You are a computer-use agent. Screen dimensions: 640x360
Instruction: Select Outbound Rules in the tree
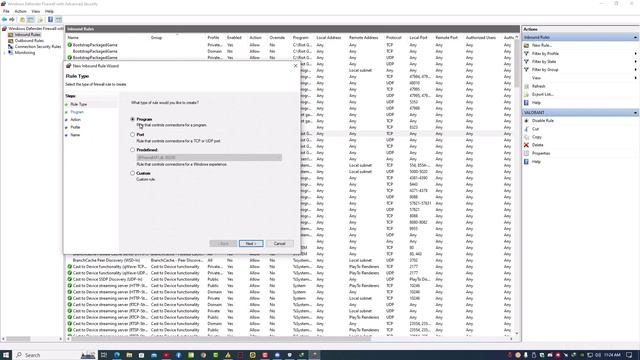[29, 41]
